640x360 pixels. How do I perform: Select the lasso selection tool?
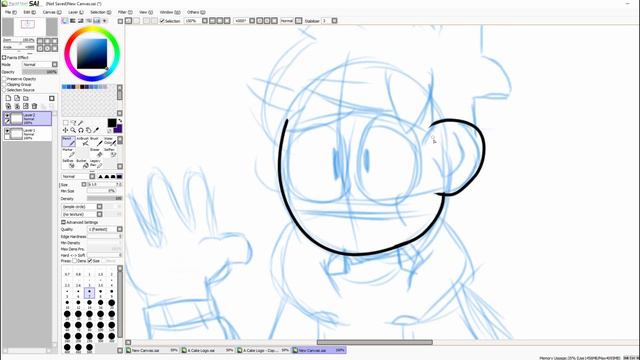(73, 122)
